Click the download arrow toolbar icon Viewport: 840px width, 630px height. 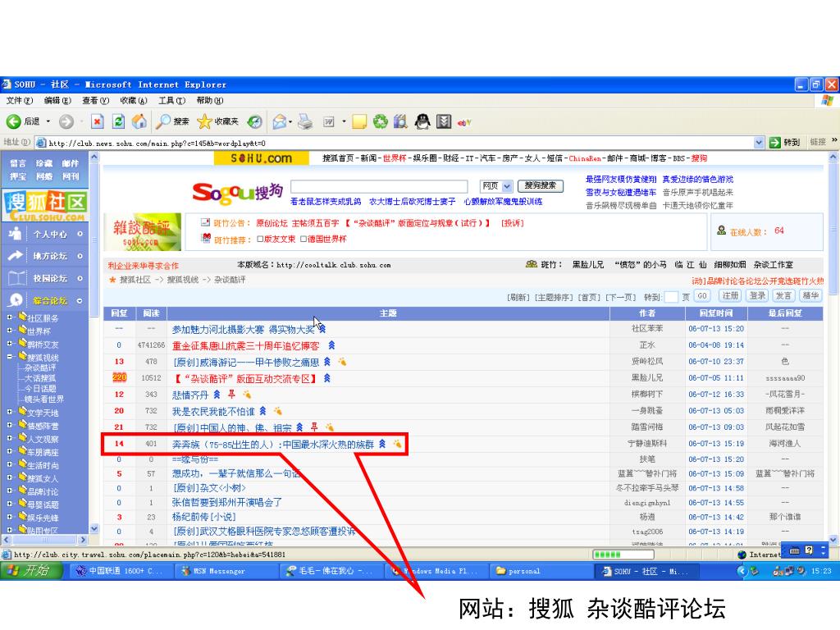pos(444,122)
